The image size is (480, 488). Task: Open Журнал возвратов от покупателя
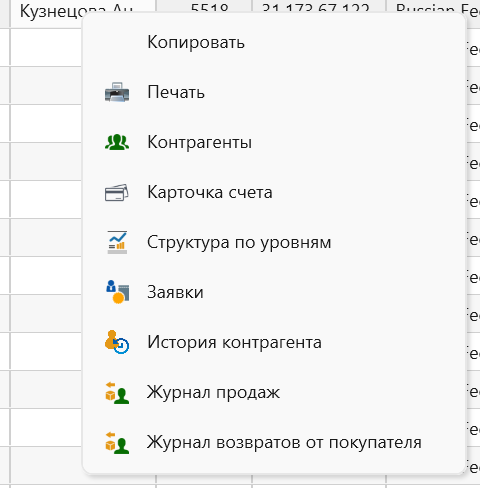(273, 442)
